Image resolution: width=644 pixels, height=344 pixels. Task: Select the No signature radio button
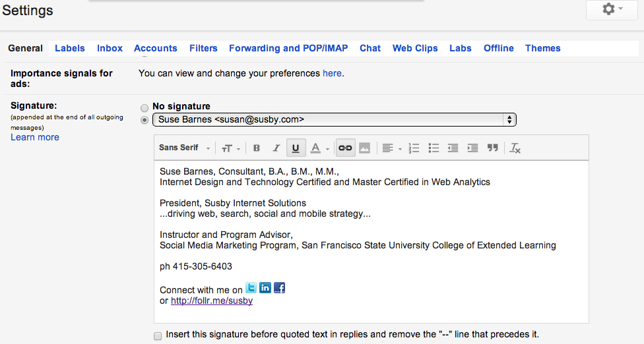click(145, 107)
